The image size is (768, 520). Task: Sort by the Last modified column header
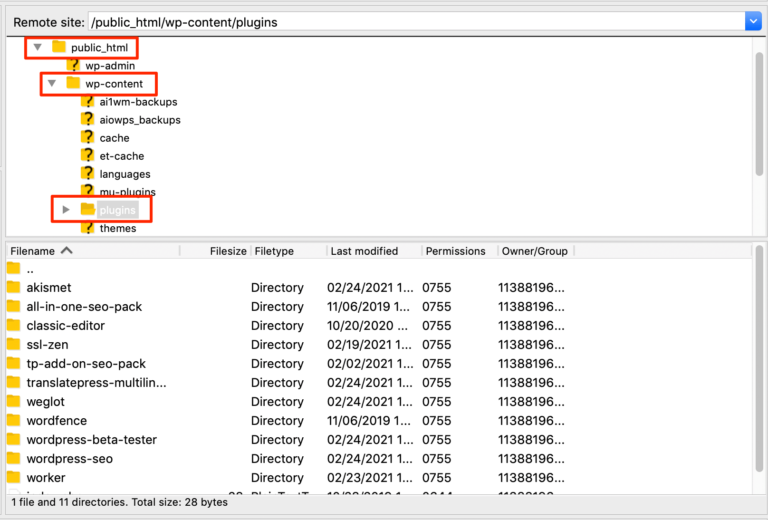coord(364,251)
